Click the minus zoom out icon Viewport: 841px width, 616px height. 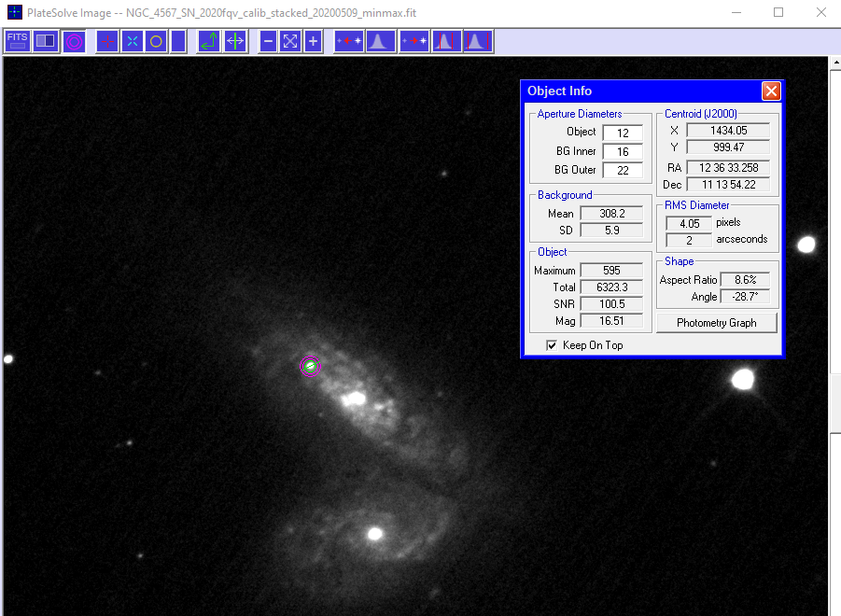tap(268, 41)
